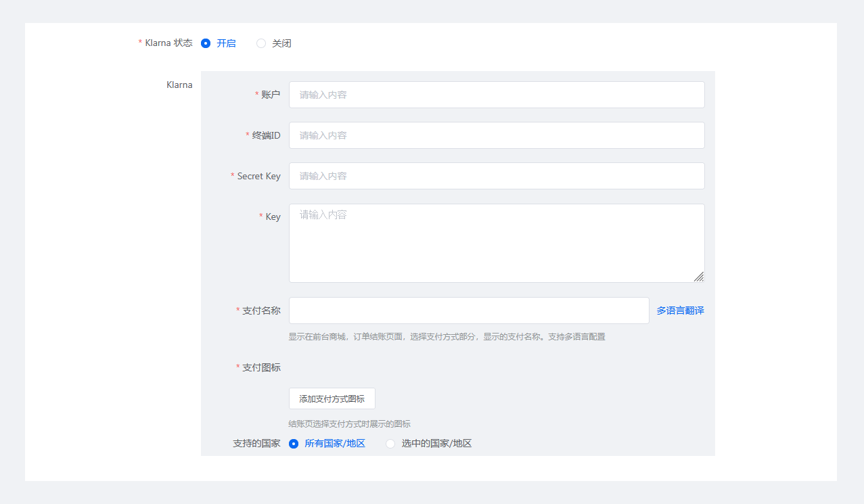
Task: Click the 支付图标 field label
Action: pos(261,367)
